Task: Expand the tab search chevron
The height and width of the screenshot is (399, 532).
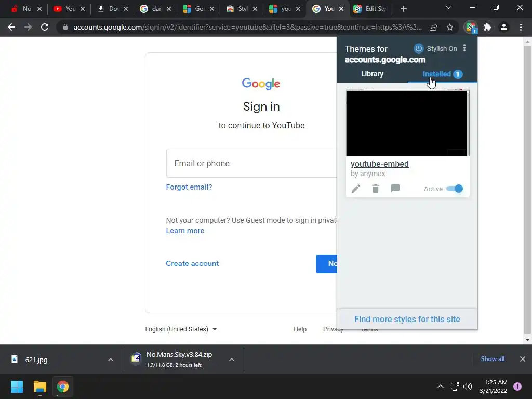Action: (x=448, y=7)
